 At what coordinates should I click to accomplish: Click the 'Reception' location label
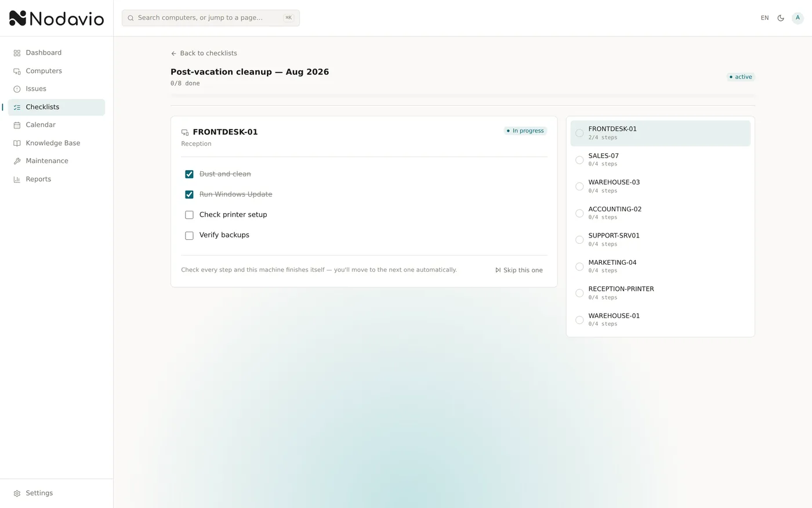pos(196,144)
